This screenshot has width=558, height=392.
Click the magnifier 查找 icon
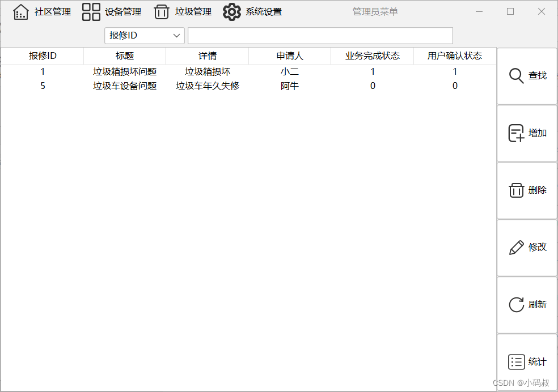point(516,76)
